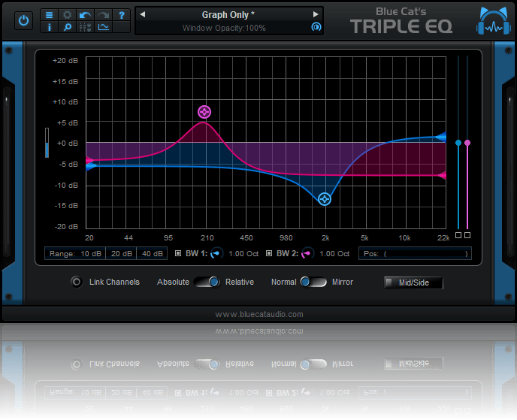The height and width of the screenshot is (420, 517).
Task: Select the pink EQ band handle
Action: click(204, 112)
